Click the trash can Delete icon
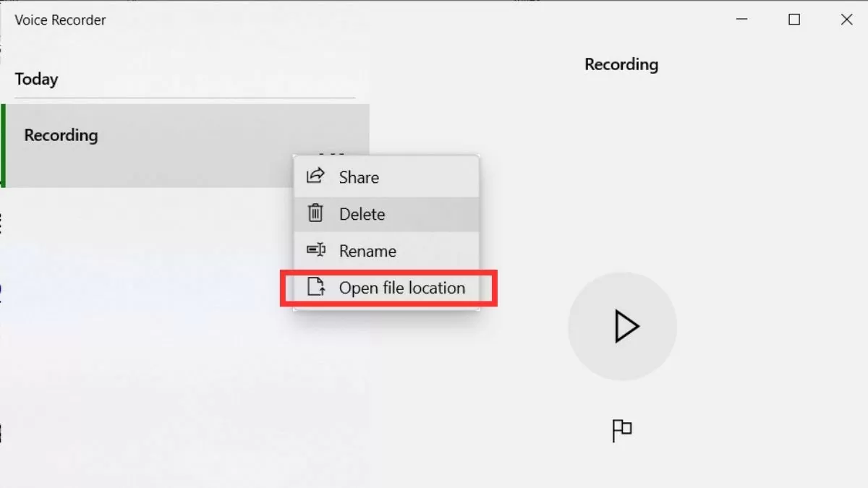This screenshot has width=868, height=488. click(315, 213)
